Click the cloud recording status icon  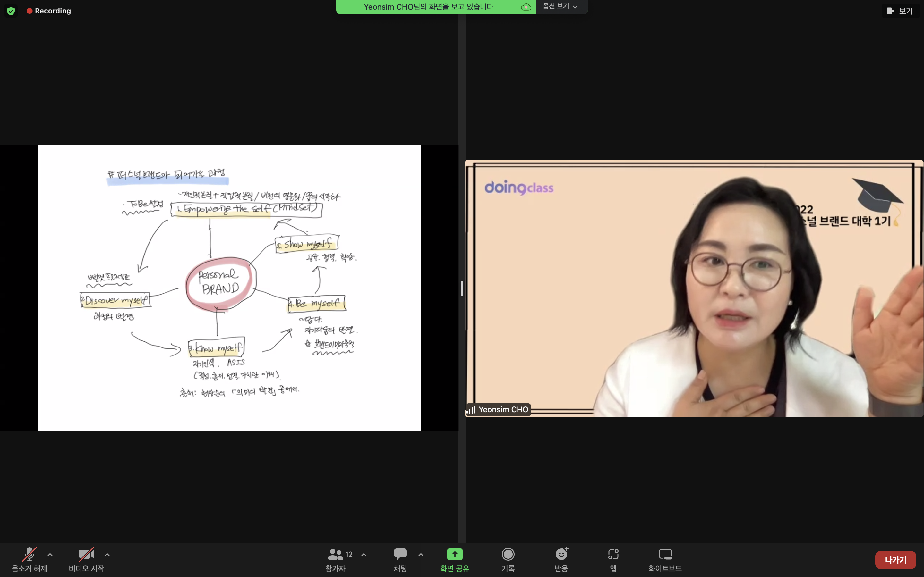click(x=526, y=7)
